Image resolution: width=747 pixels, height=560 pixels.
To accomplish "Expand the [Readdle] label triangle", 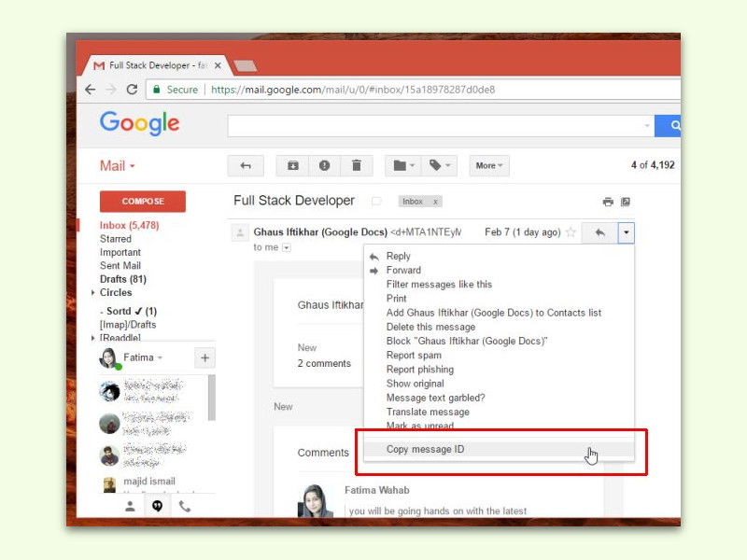I will (x=92, y=338).
